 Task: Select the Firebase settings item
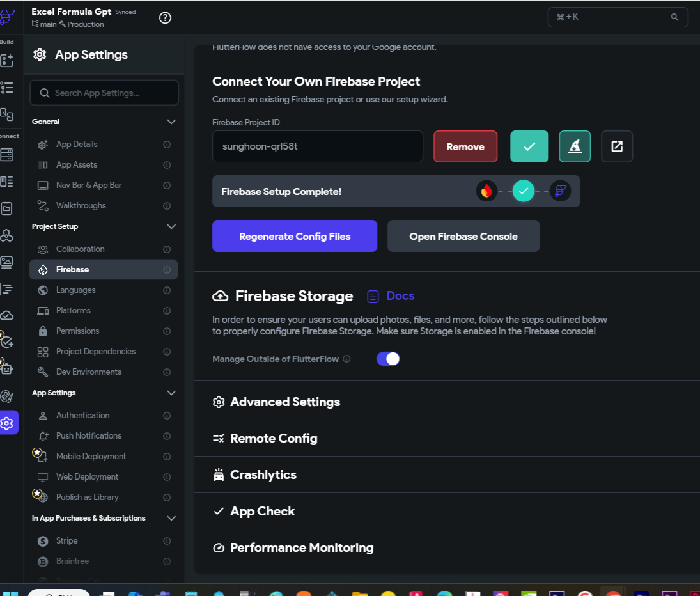104,270
